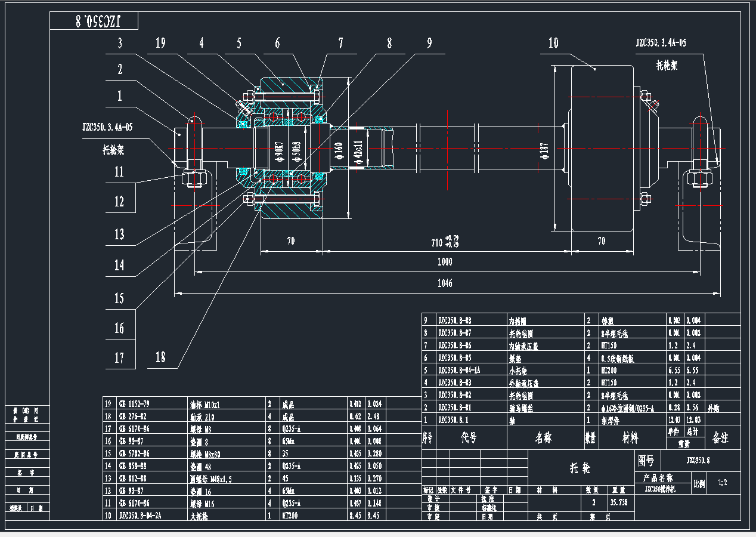Click the "1000" length dimension

pos(444,262)
